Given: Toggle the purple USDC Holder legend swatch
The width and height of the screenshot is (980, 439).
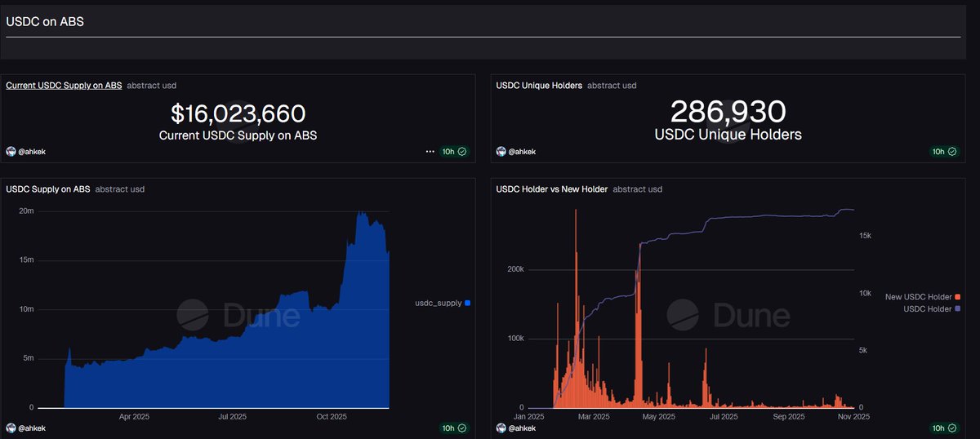Looking at the screenshot, I should click(x=958, y=308).
